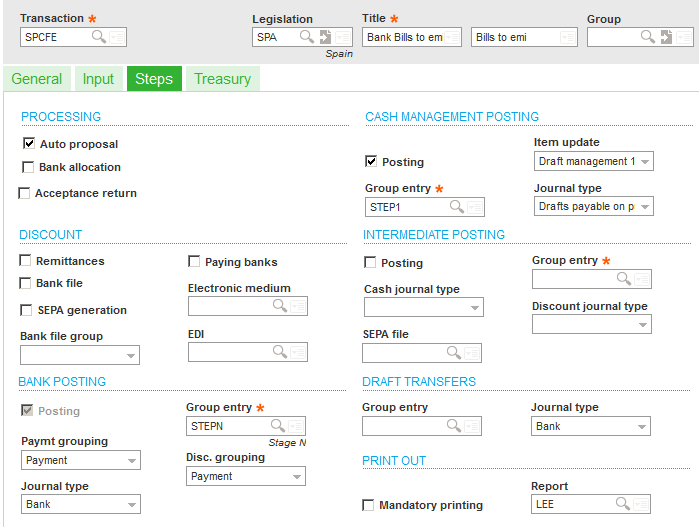Click the Report field LEE lookup magnifier
699x527 pixels.
pos(623,504)
